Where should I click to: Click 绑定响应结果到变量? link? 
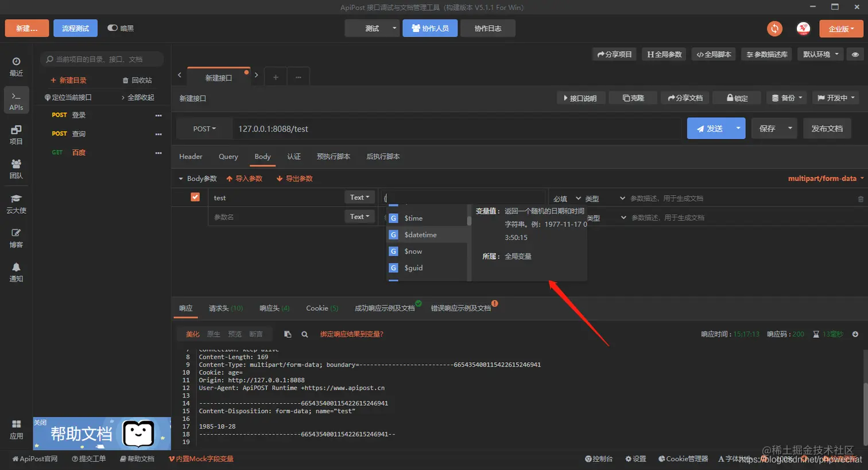pos(351,334)
